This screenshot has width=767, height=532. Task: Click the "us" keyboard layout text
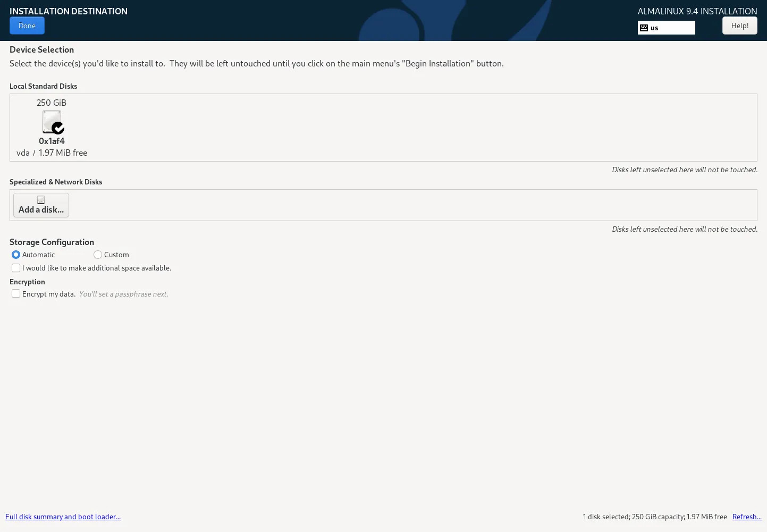654,28
